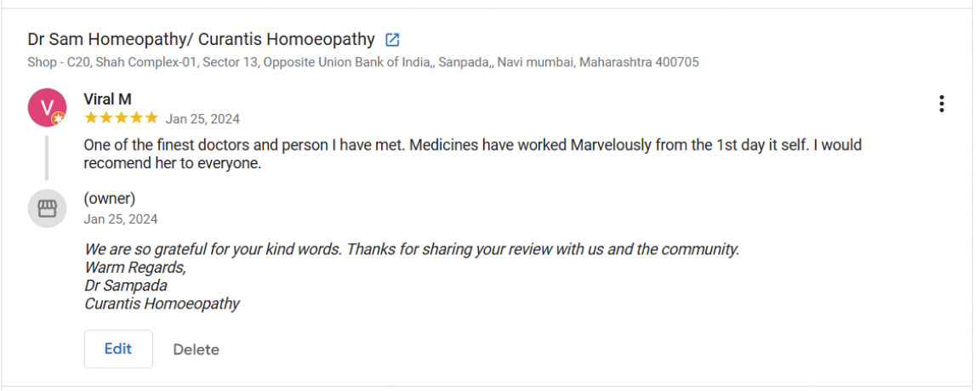Click the Local Guide badge on avatar

tap(58, 119)
